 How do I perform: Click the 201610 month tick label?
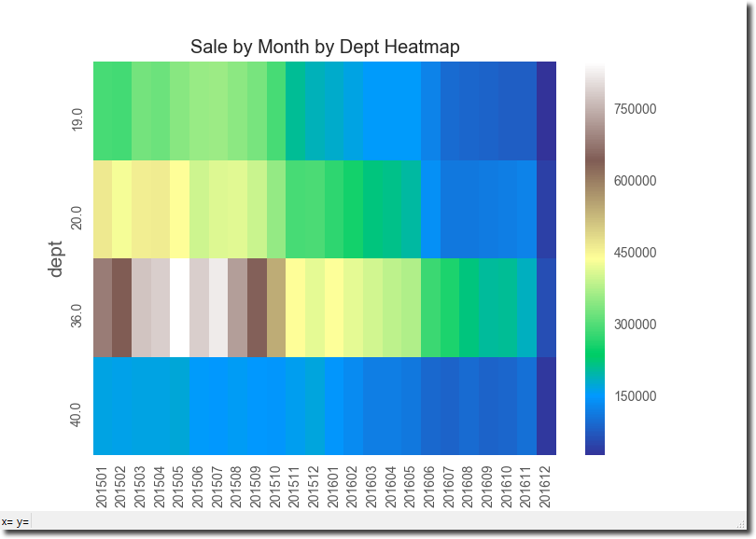pyautogui.click(x=506, y=487)
